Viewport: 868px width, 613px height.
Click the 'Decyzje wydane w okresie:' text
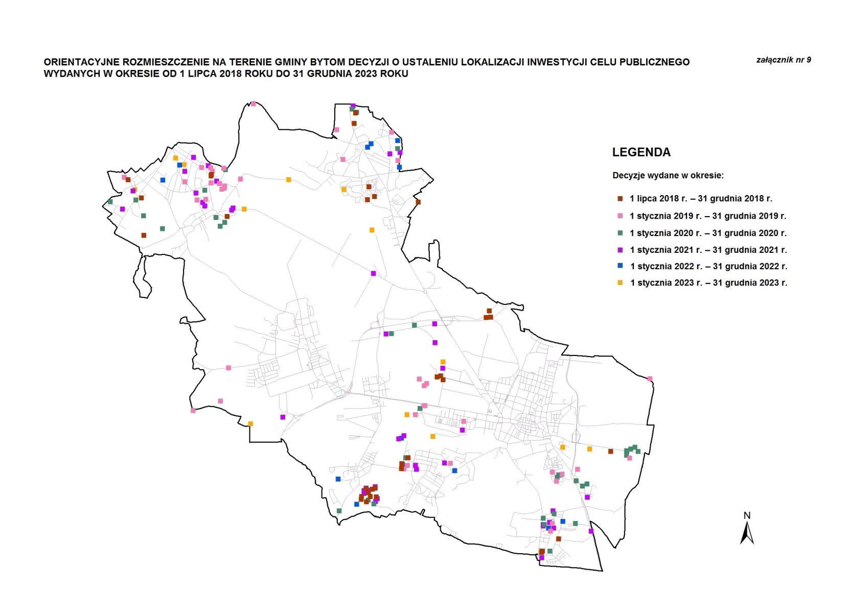[668, 175]
